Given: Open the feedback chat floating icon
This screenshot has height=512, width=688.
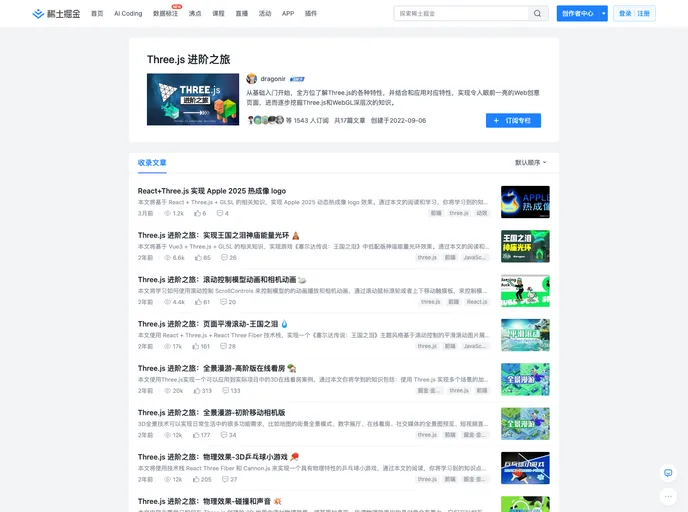Looking at the screenshot, I should click(668, 473).
